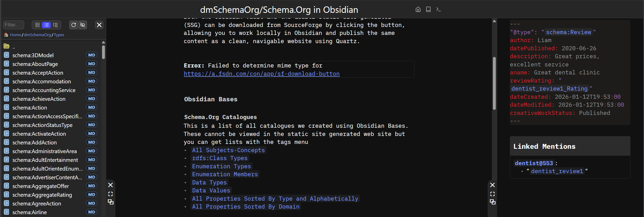Toggle hidden files eye icon

coord(83,25)
